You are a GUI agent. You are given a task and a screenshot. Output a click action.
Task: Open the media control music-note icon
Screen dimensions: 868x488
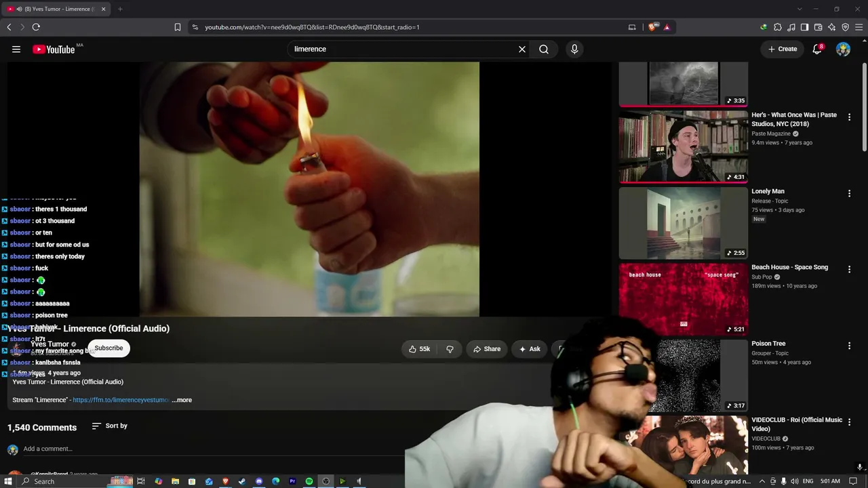tap(791, 27)
